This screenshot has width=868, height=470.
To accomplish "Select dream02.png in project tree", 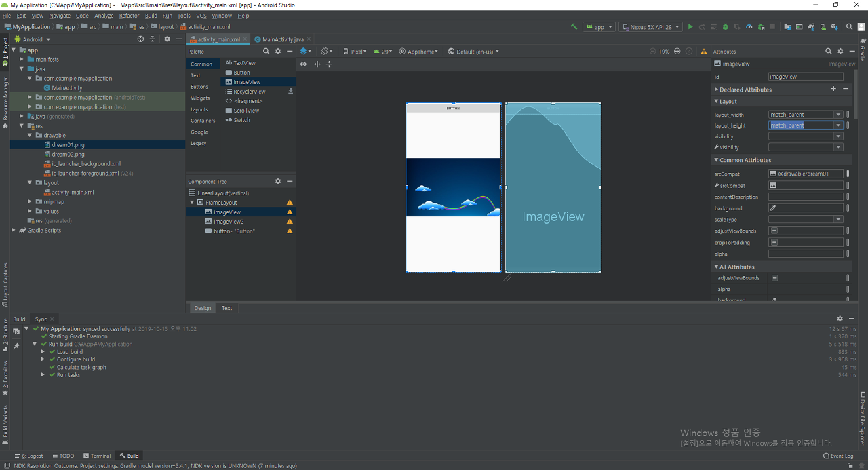I will [68, 154].
